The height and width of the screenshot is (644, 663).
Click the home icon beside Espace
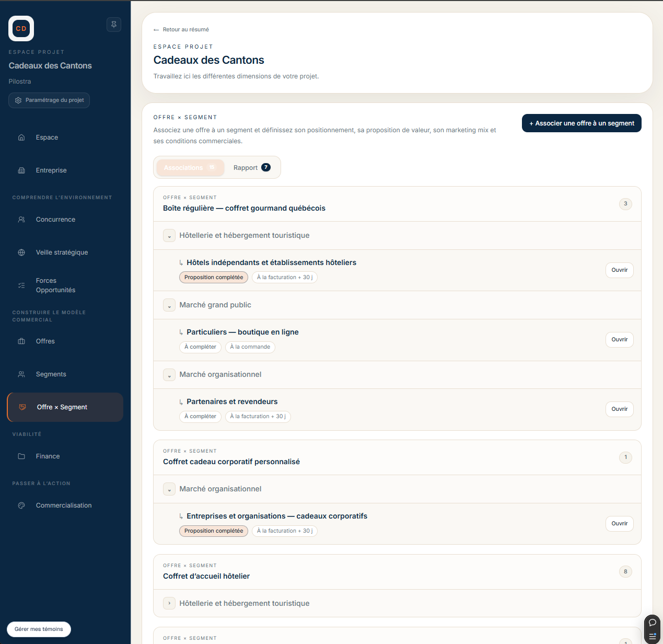click(x=21, y=137)
